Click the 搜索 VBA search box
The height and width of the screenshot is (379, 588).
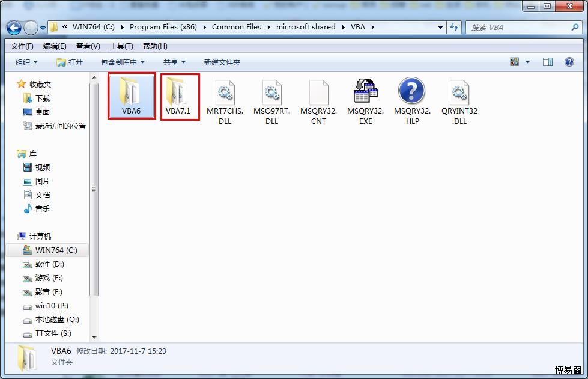[x=517, y=27]
